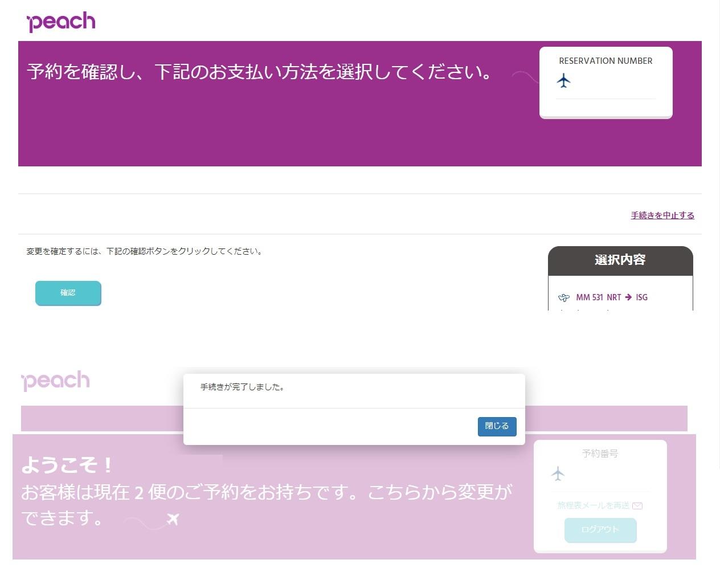Viewport: 720px width, 588px height.
Task: Click the envelope icon next to 旅程表メールを再送
Action: click(x=637, y=506)
